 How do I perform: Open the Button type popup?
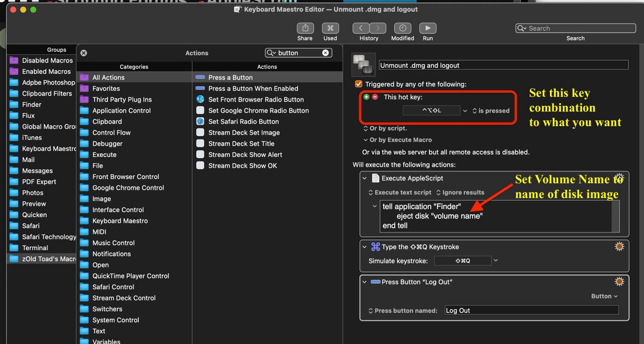click(604, 296)
